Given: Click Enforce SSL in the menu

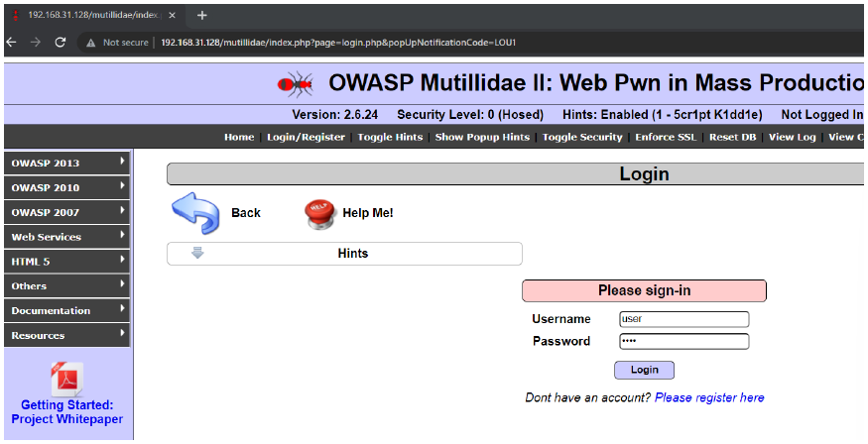Looking at the screenshot, I should coord(666,137).
